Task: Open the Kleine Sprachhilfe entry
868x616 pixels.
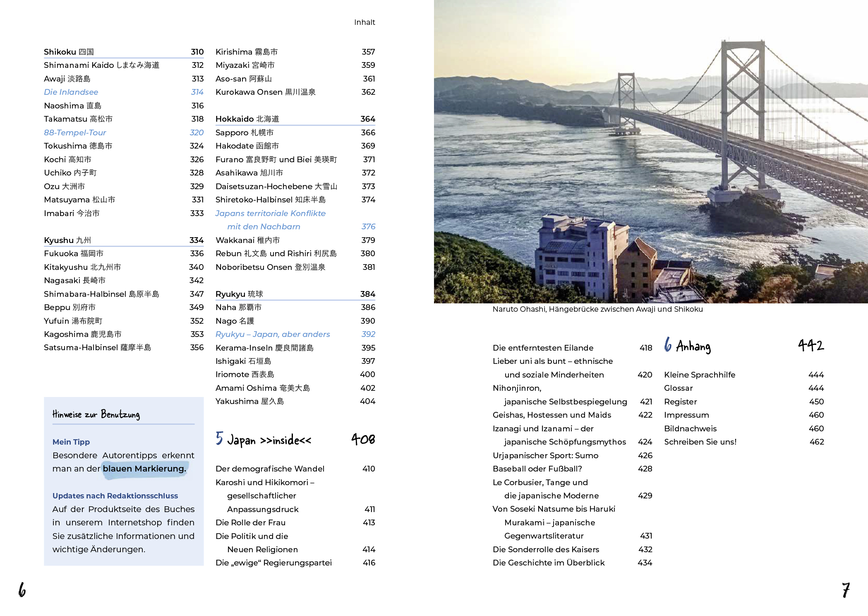Action: coord(699,375)
